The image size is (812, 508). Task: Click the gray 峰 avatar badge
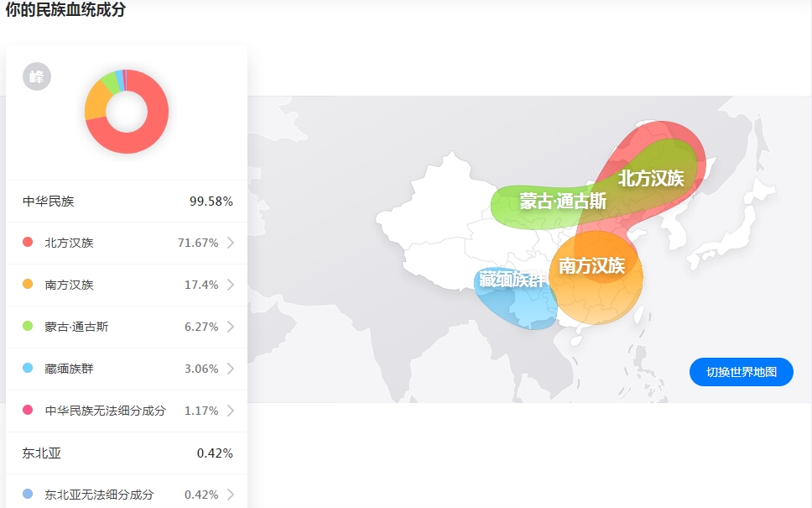pyautogui.click(x=36, y=76)
